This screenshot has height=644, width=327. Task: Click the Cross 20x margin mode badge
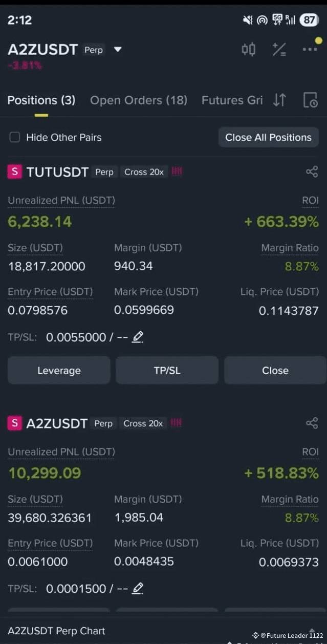coord(144,172)
